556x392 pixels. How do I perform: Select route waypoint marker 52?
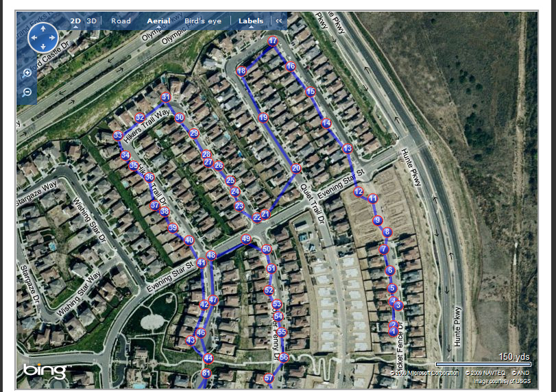pyautogui.click(x=269, y=291)
